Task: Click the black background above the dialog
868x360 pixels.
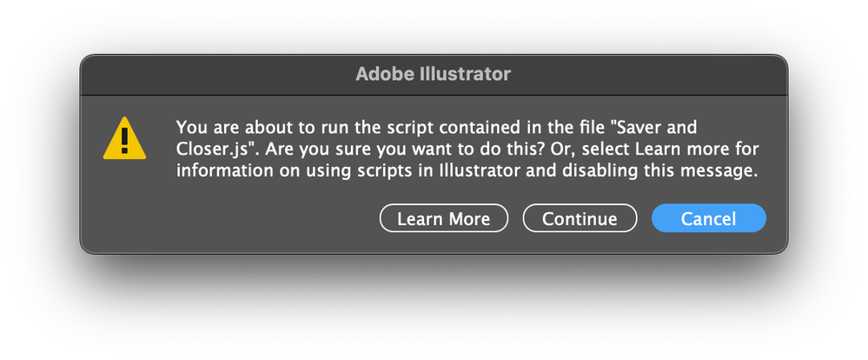Action: pos(433,26)
